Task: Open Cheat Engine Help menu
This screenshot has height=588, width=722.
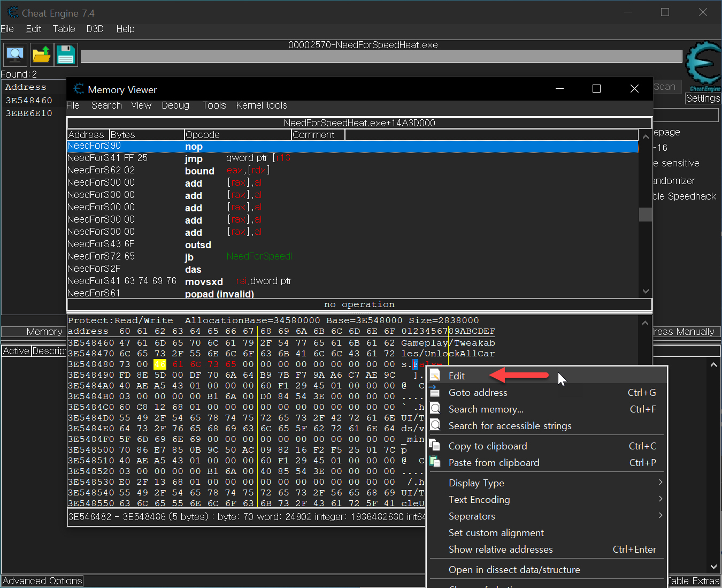Action: (125, 29)
